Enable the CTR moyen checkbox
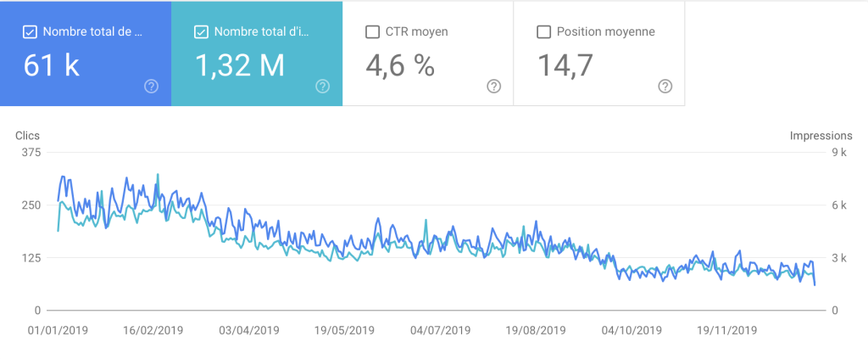Image resolution: width=868 pixels, height=359 pixels. click(x=372, y=32)
